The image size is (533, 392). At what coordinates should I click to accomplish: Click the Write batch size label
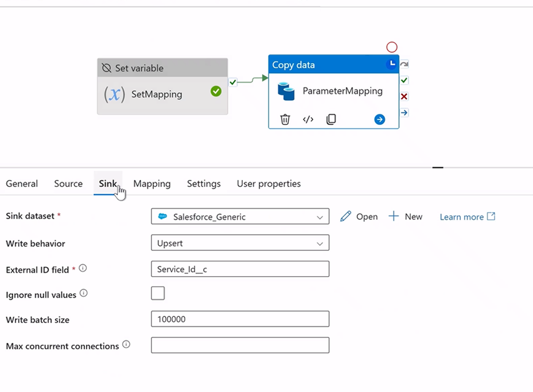click(37, 320)
